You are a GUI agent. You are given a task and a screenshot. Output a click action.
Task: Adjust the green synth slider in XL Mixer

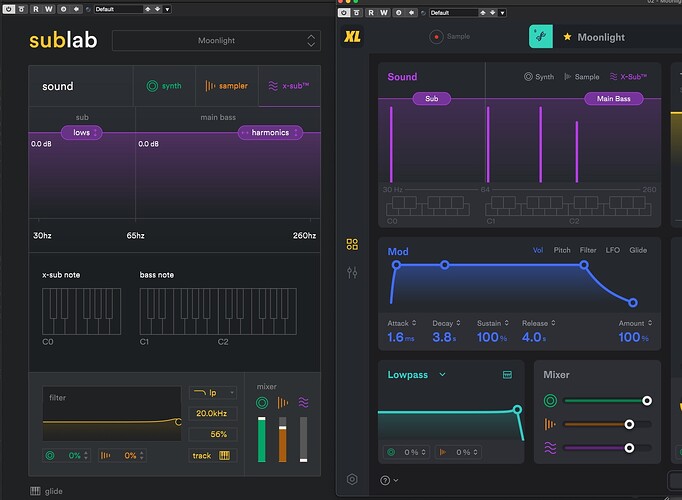point(647,401)
